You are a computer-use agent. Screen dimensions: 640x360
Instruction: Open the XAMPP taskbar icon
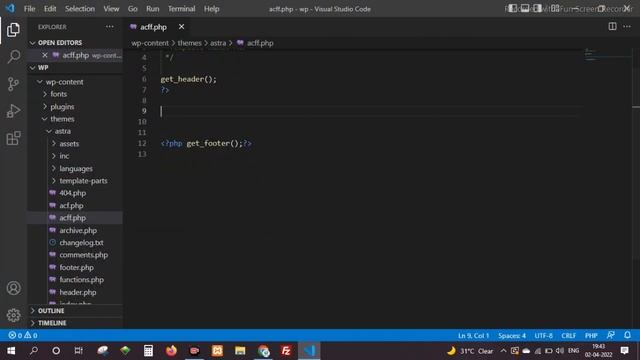click(217, 351)
